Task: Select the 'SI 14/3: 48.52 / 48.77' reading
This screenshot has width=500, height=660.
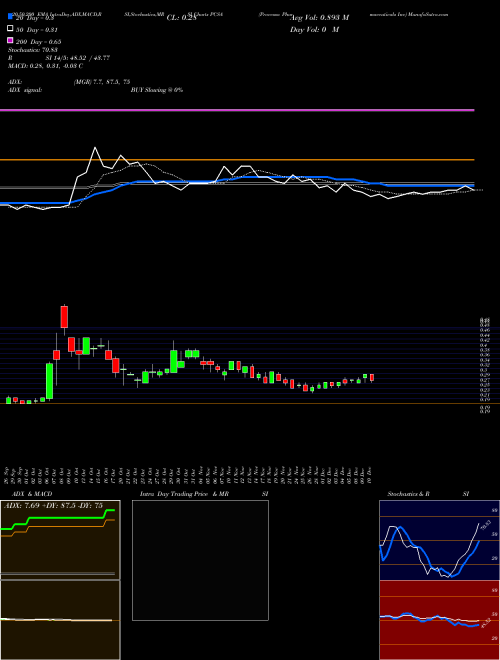Action: pos(78,58)
